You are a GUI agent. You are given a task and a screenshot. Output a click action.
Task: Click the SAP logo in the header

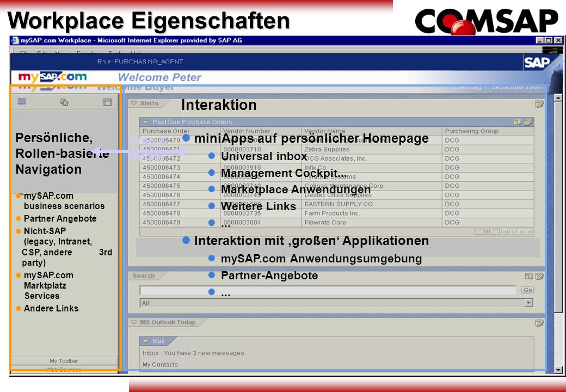pyautogui.click(x=537, y=63)
